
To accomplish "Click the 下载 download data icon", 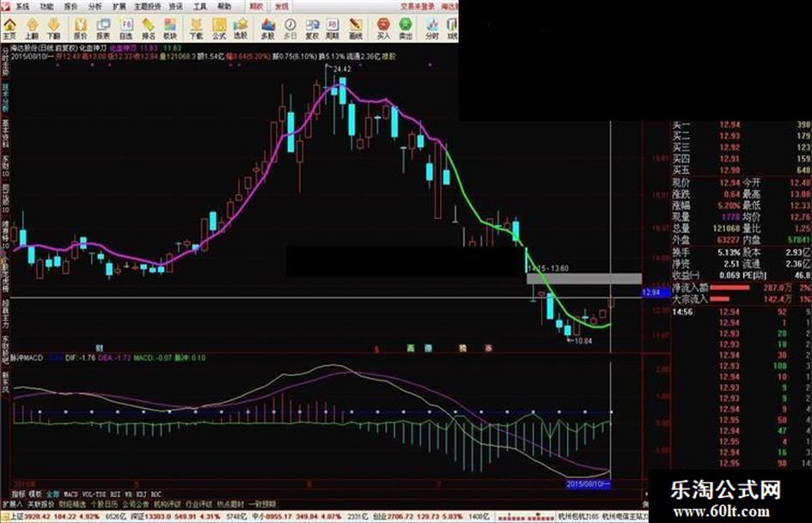I will [196, 29].
